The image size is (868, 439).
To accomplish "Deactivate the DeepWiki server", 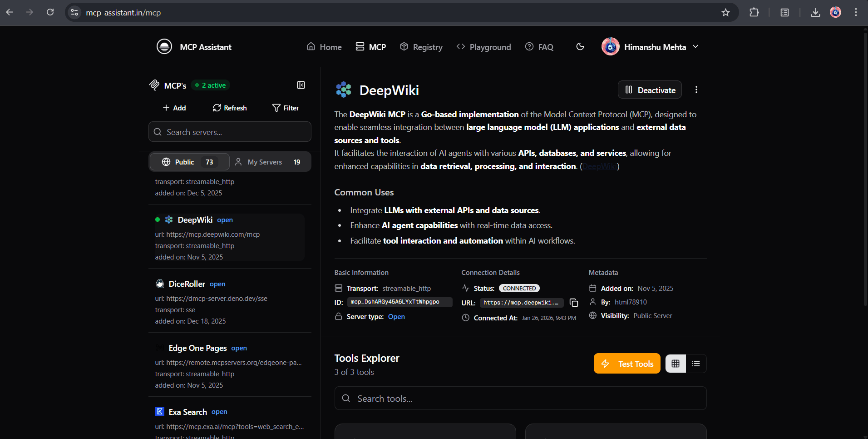I will click(x=650, y=90).
